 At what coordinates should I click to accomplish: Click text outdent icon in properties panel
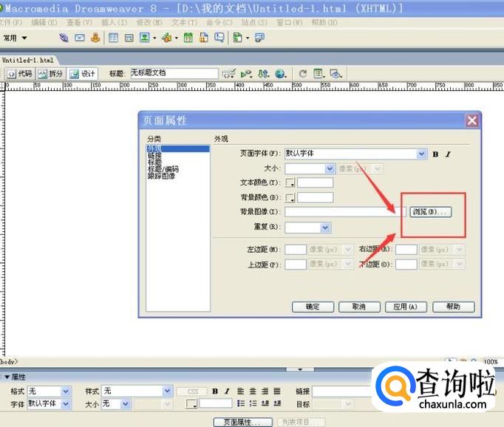point(265,403)
